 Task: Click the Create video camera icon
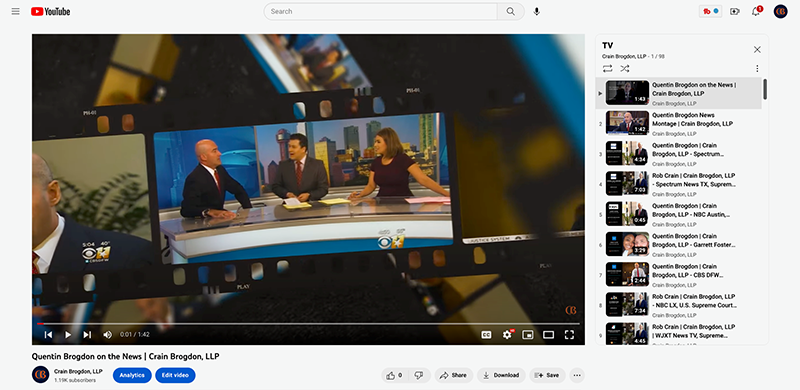(x=735, y=11)
